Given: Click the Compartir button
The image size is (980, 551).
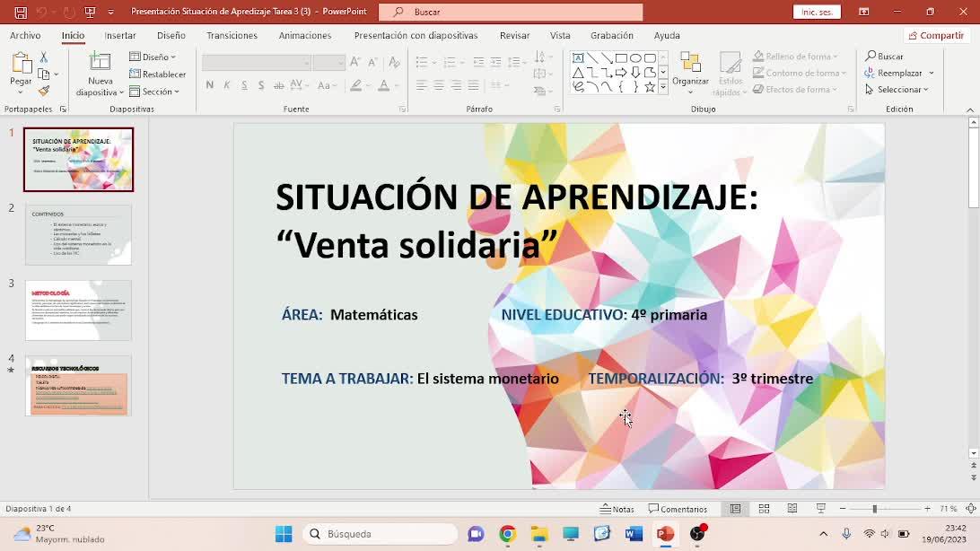Looking at the screenshot, I should [x=936, y=35].
